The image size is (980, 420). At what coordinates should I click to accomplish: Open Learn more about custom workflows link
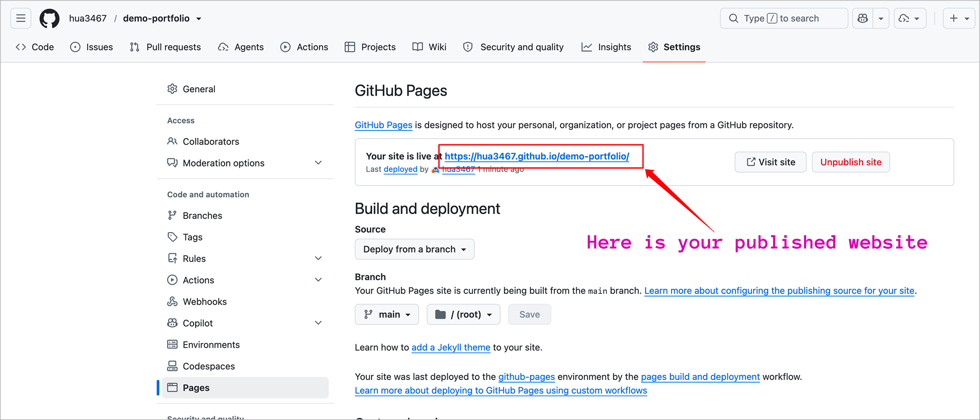coord(501,390)
